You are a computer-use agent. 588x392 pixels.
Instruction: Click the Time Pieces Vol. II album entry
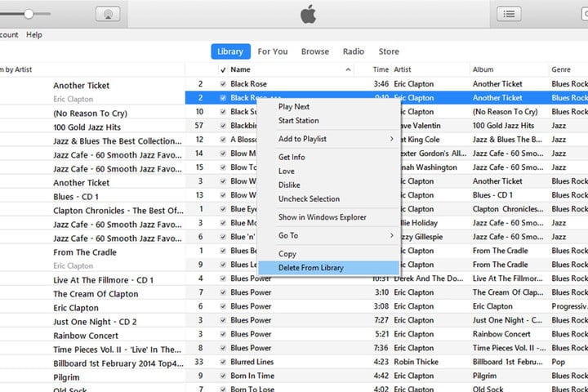pyautogui.click(x=117, y=350)
